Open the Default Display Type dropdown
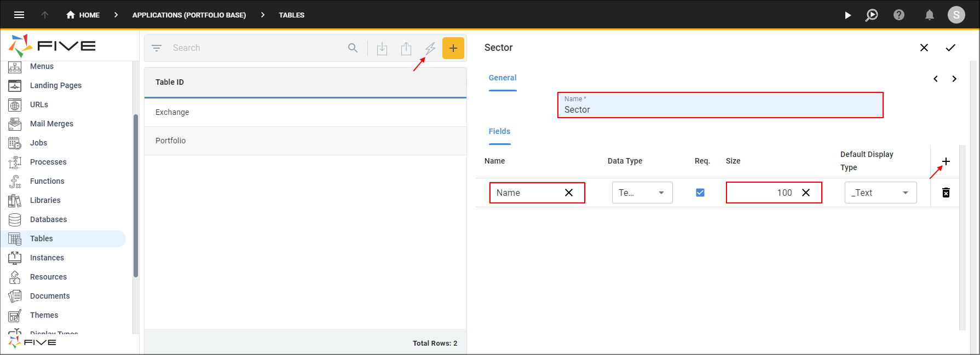Image resolution: width=980 pixels, height=355 pixels. (880, 193)
